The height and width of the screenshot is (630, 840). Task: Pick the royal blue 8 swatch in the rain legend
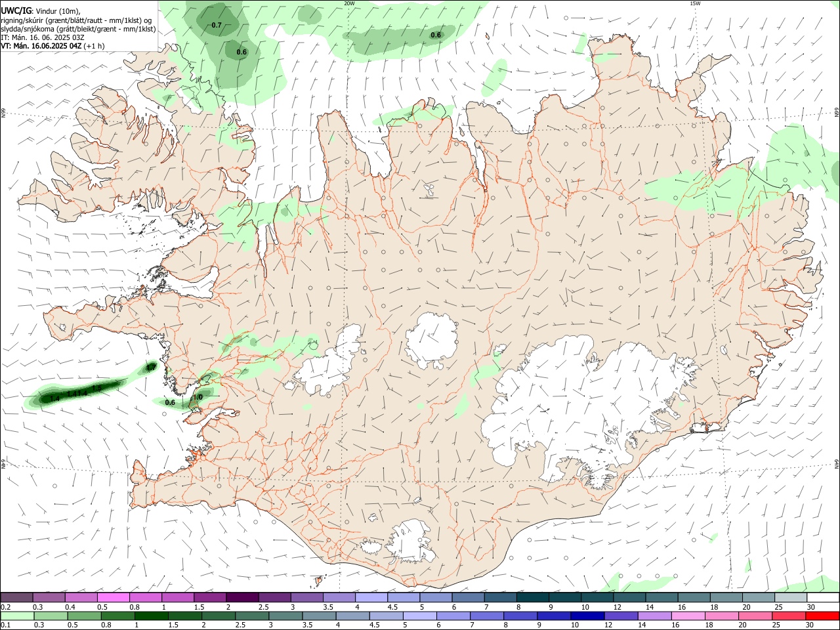[520, 616]
